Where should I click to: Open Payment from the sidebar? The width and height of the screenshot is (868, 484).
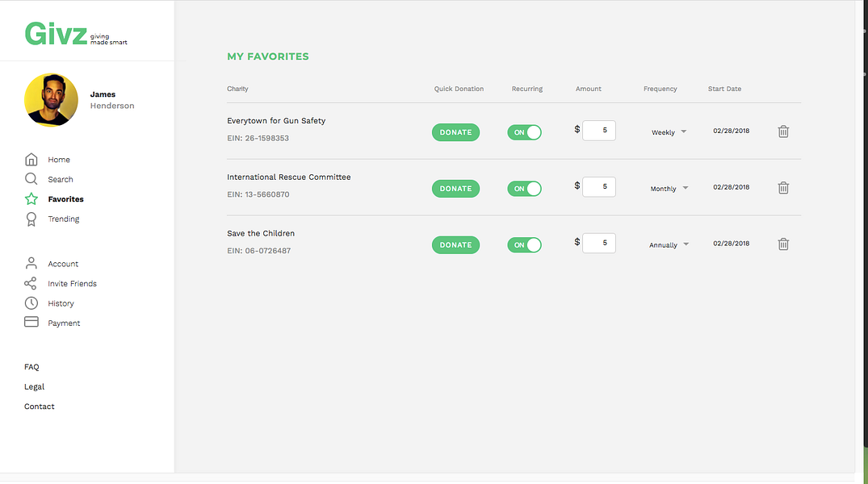[x=64, y=323]
